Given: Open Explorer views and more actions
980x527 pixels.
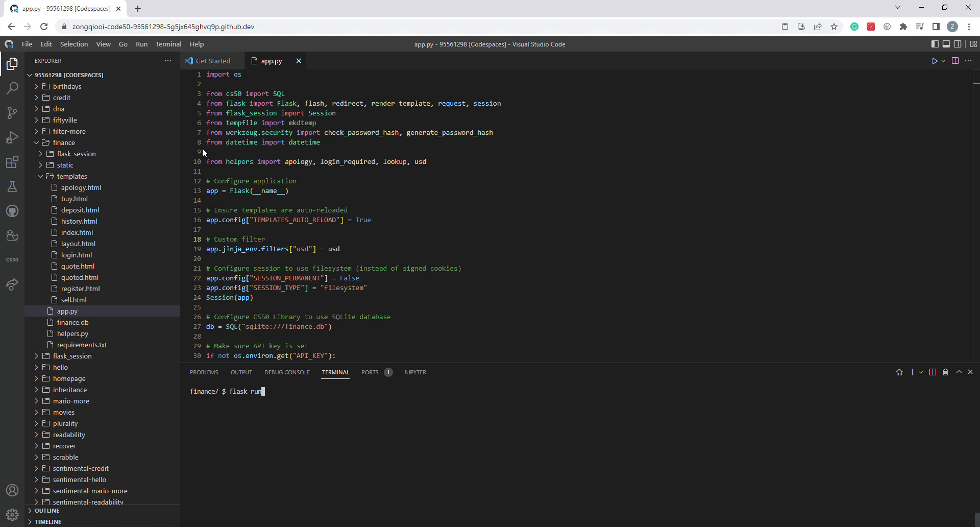Looking at the screenshot, I should click(168, 61).
